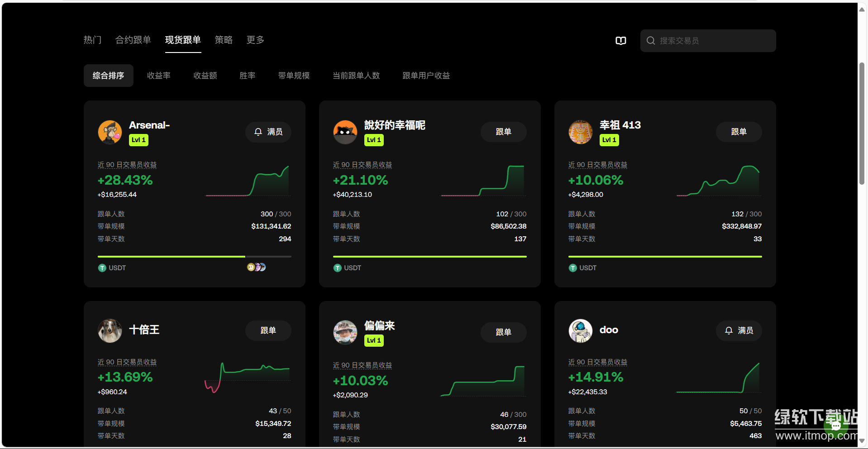The height and width of the screenshot is (449, 868).
Task: Click the dog avatar of 十倍王
Action: tap(110, 330)
